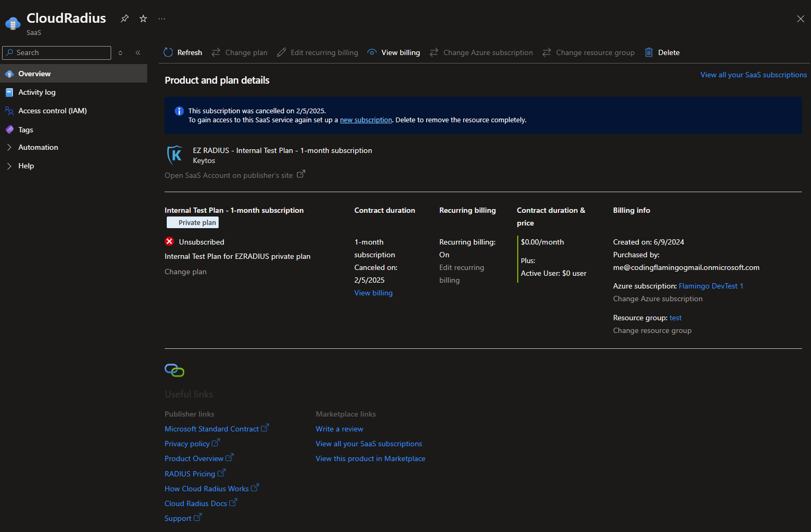811x532 pixels.
Task: Open the RADIUS Pricing link
Action: (195, 474)
